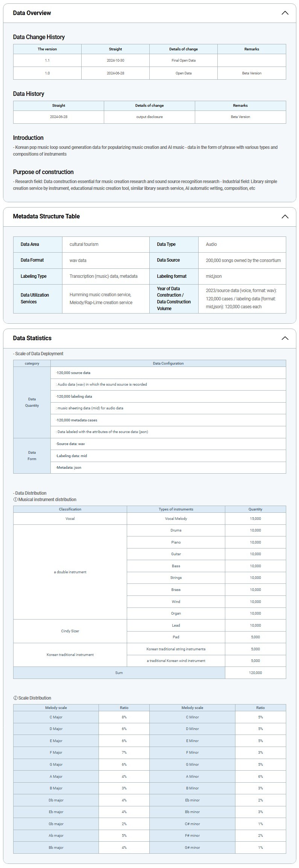299x868 pixels.
Task: Collapse the Data Overview section chevron
Action: point(285,13)
